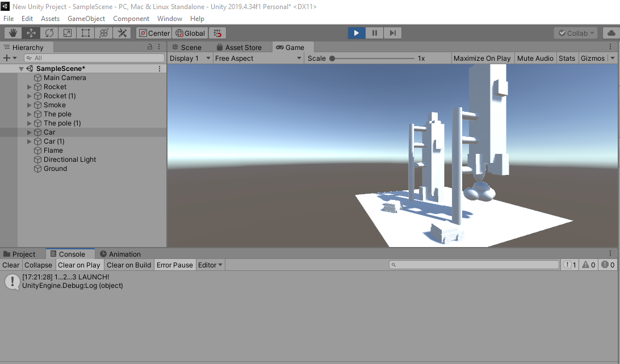Enable Error Pause in the Console
620x364 pixels.
(174, 265)
